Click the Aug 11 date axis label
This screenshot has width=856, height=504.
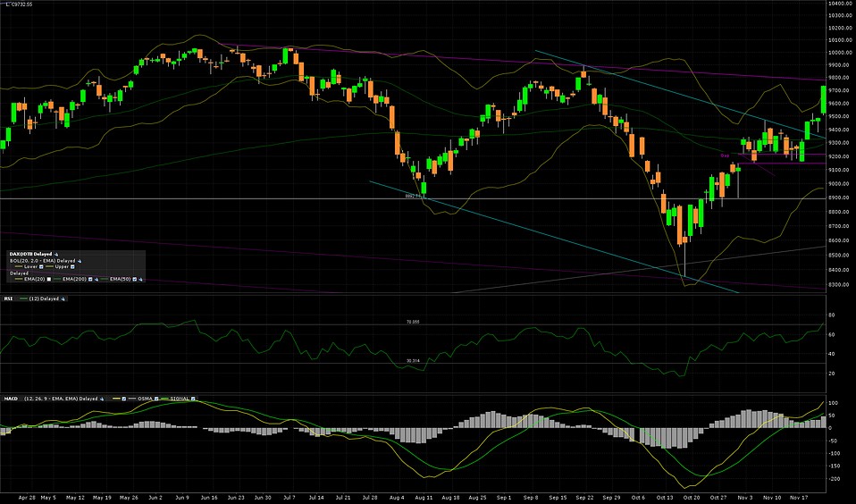tap(424, 498)
